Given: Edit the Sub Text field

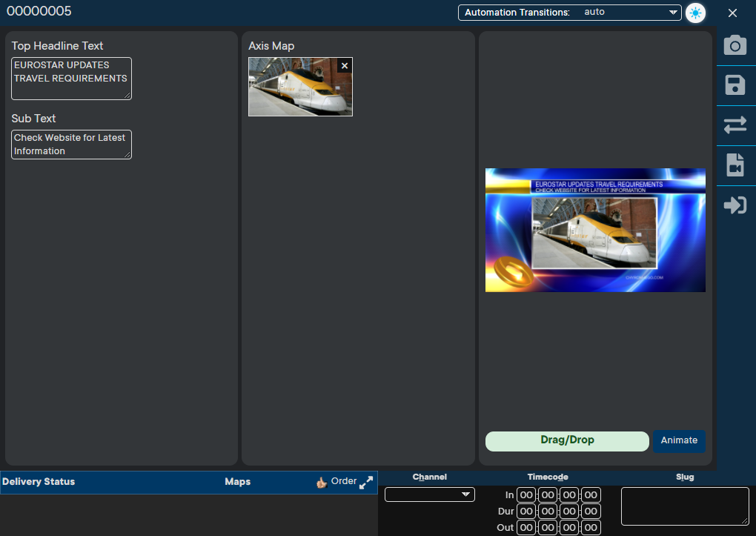Looking at the screenshot, I should 71,145.
